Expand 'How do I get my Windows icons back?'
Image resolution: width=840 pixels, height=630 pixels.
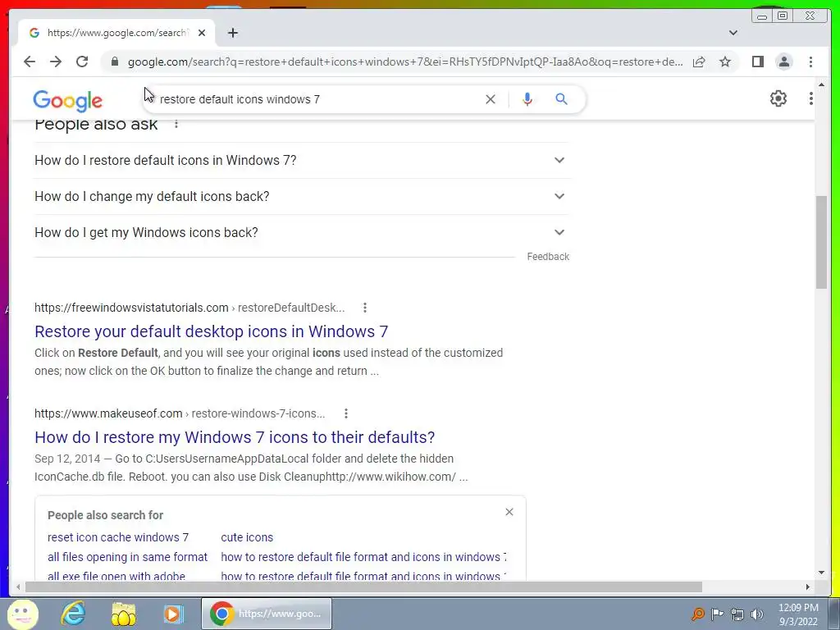[x=300, y=232]
